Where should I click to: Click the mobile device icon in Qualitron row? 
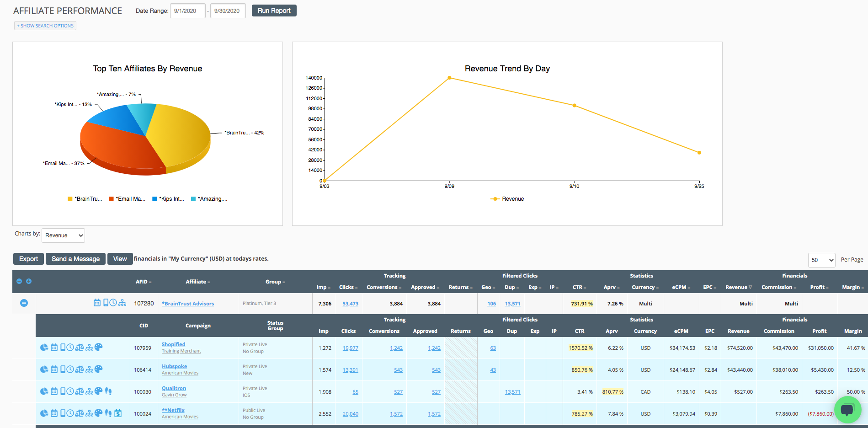pos(63,391)
